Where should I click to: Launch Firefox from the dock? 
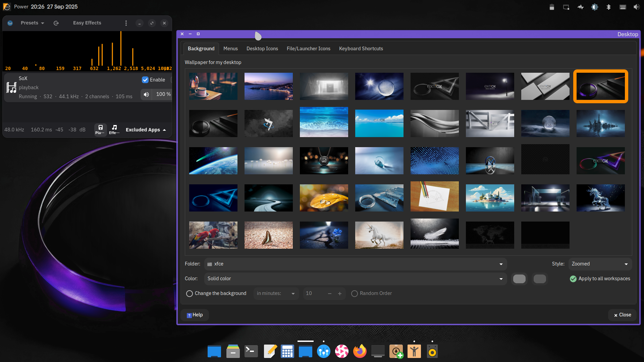[x=360, y=351]
